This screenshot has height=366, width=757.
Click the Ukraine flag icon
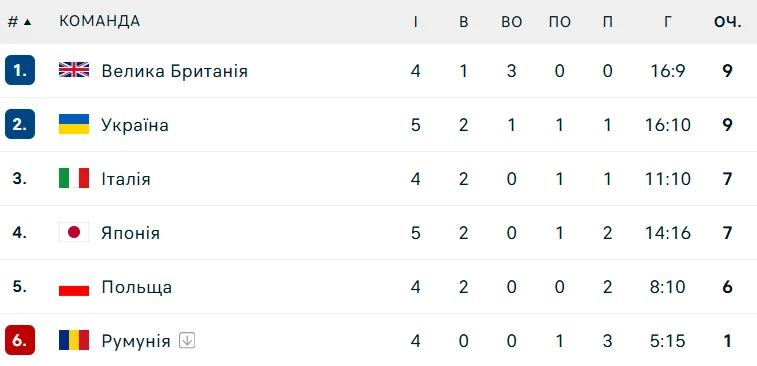tap(74, 125)
